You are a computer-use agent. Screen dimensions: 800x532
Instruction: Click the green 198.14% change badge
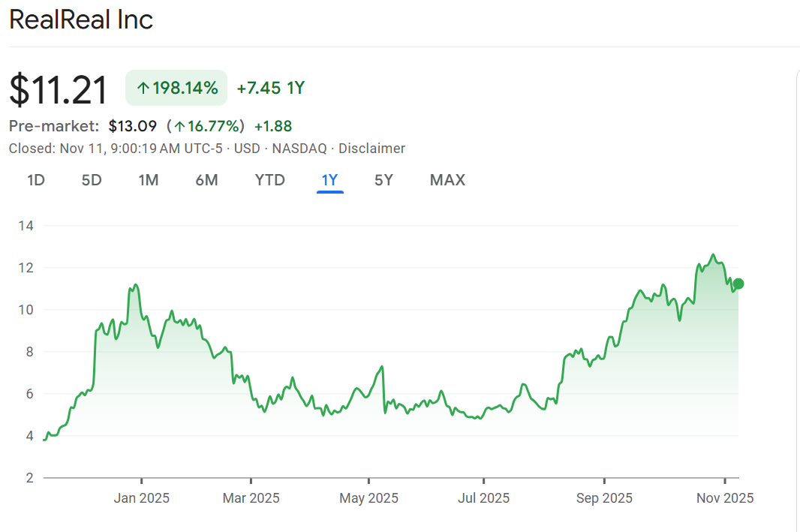click(176, 89)
